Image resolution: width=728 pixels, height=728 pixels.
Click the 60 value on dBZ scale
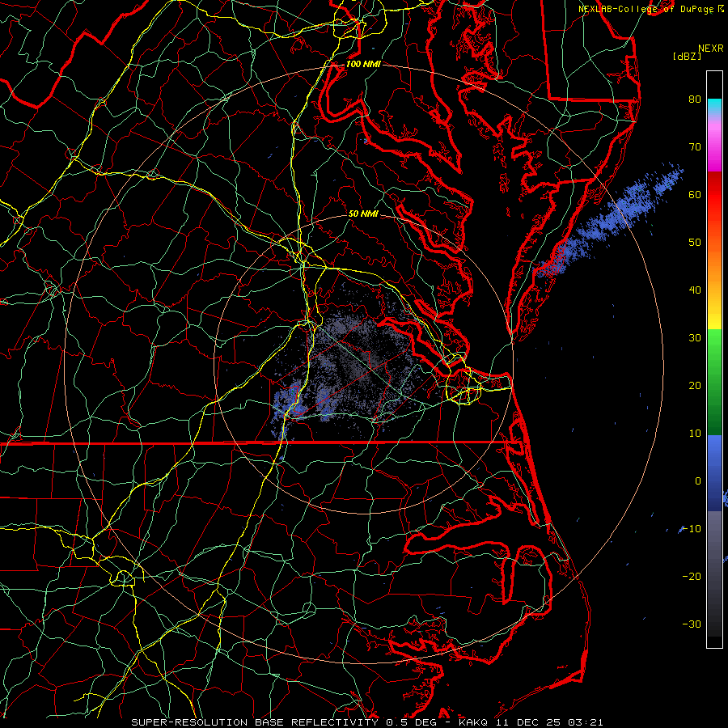pos(695,194)
